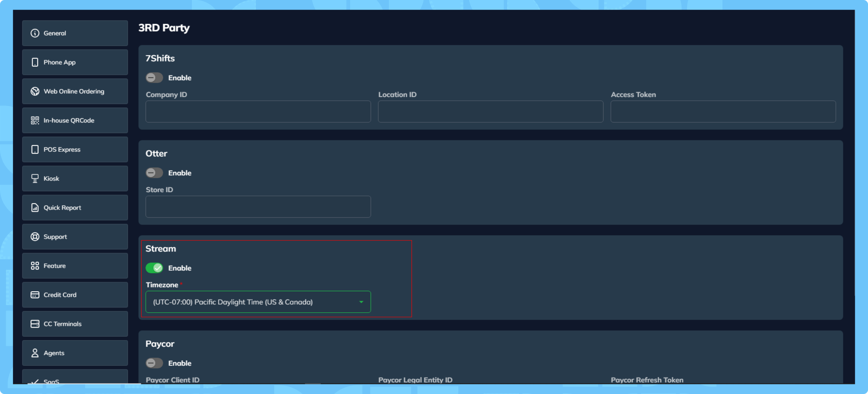Click the Support lifebuoy icon
This screenshot has width=868, height=394.
(35, 237)
